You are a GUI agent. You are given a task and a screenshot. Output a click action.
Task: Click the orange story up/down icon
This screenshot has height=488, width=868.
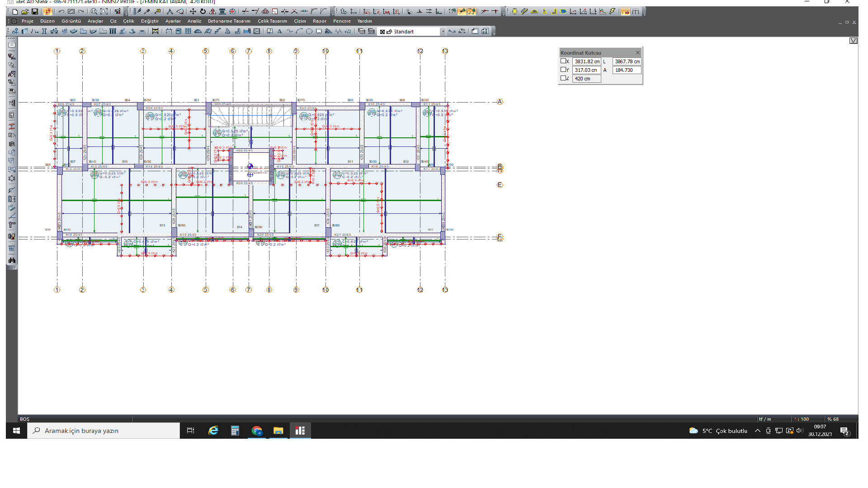click(47, 11)
